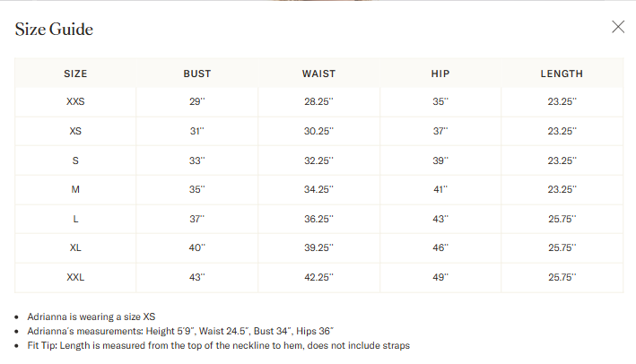Click the BUST column header
This screenshot has height=364, width=636.
coord(197,74)
